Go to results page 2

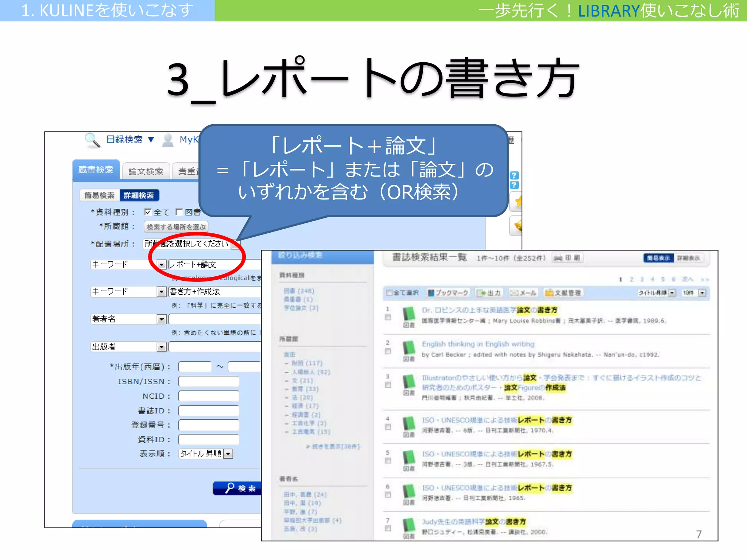click(631, 279)
